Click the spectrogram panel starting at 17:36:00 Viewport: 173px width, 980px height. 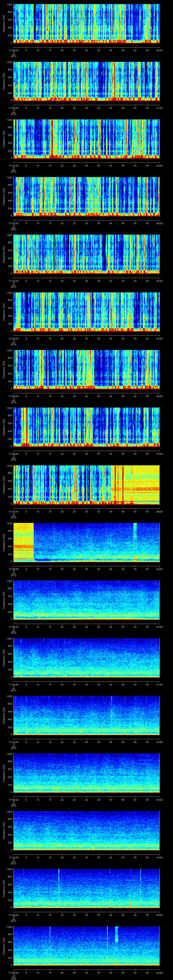87,427
